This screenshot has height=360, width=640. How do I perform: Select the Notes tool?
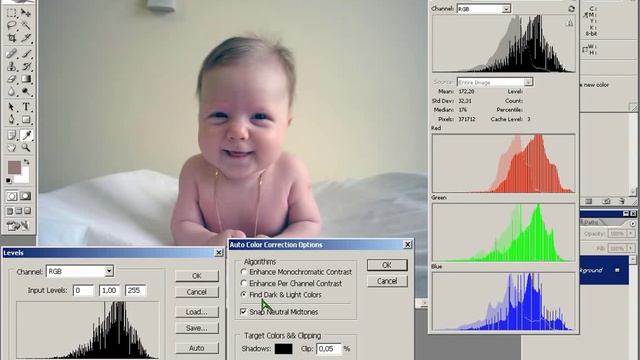pyautogui.click(x=11, y=135)
